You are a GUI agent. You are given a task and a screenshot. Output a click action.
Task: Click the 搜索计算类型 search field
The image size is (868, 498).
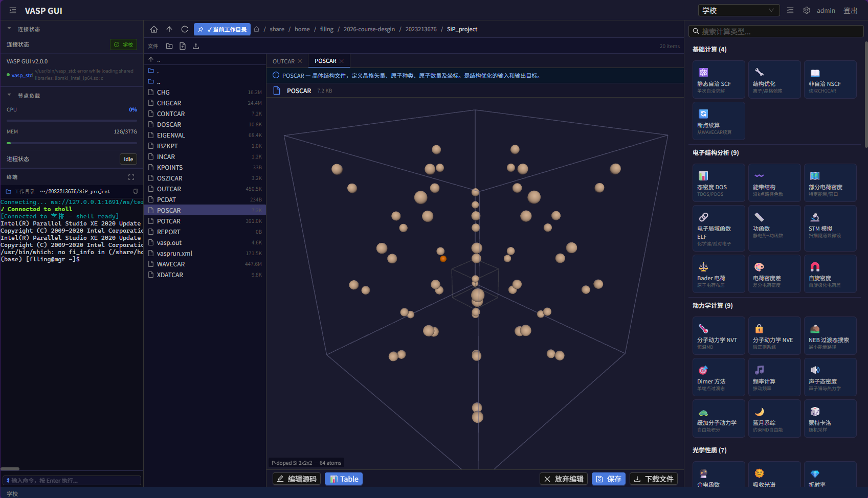[x=776, y=31]
